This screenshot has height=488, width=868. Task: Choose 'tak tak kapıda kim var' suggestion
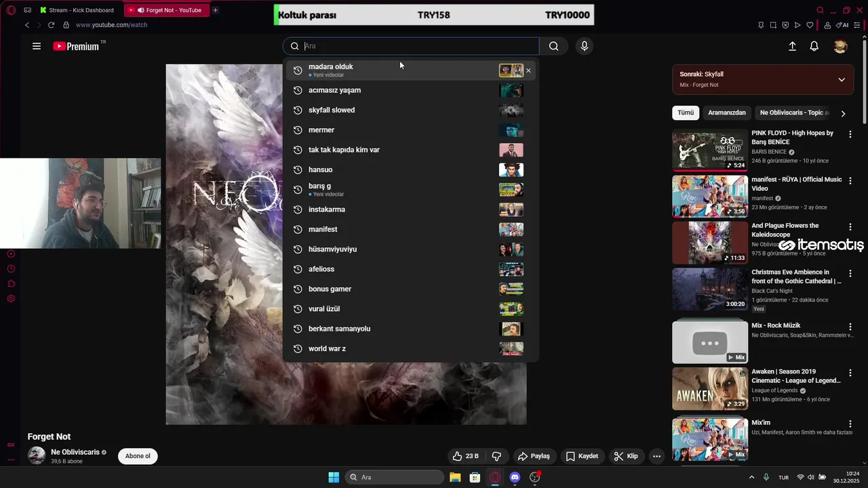[410, 150]
